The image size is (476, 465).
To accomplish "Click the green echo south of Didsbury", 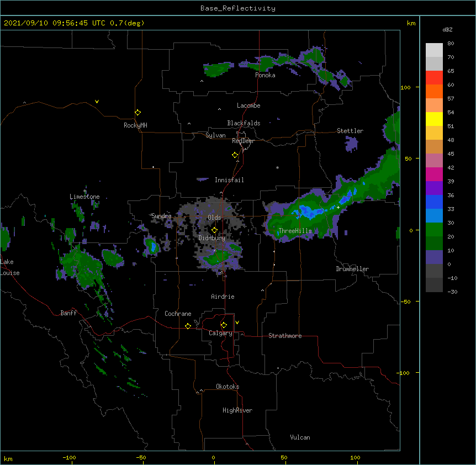I will [x=217, y=258].
